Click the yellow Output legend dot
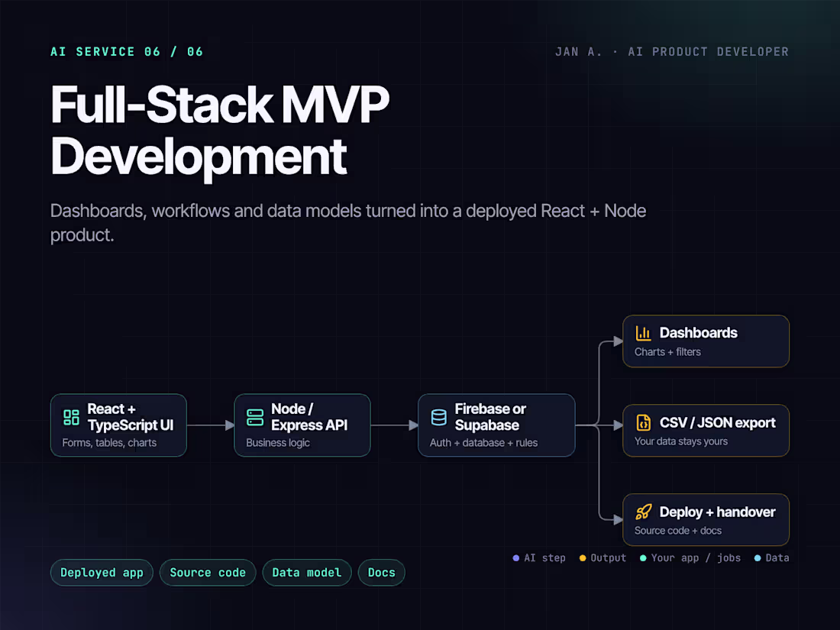 [x=583, y=558]
